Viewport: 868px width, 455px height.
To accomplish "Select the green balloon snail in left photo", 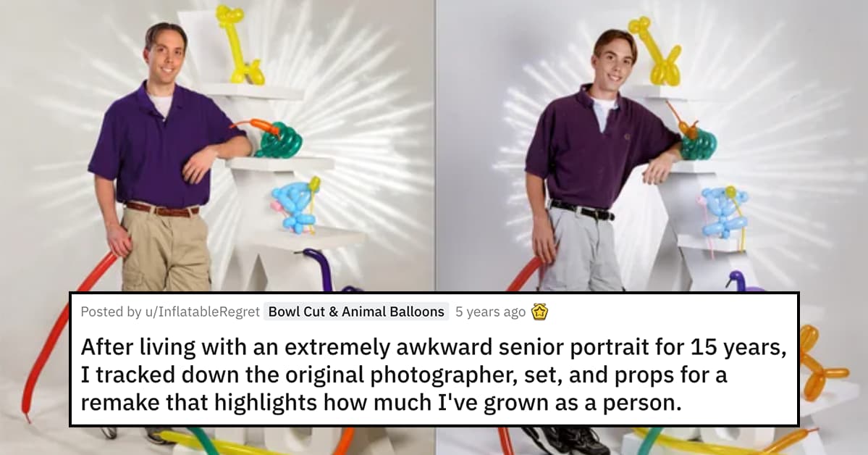I will coord(272,137).
